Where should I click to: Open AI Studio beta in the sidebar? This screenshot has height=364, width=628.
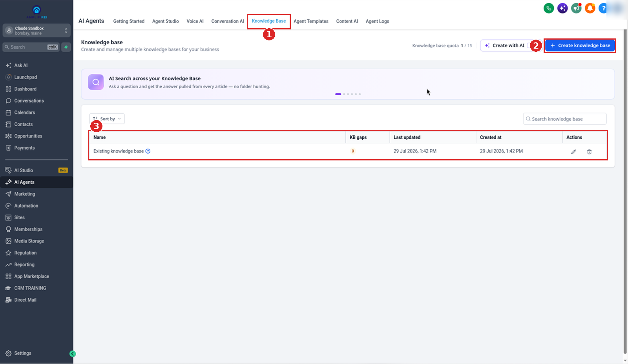pos(37,170)
